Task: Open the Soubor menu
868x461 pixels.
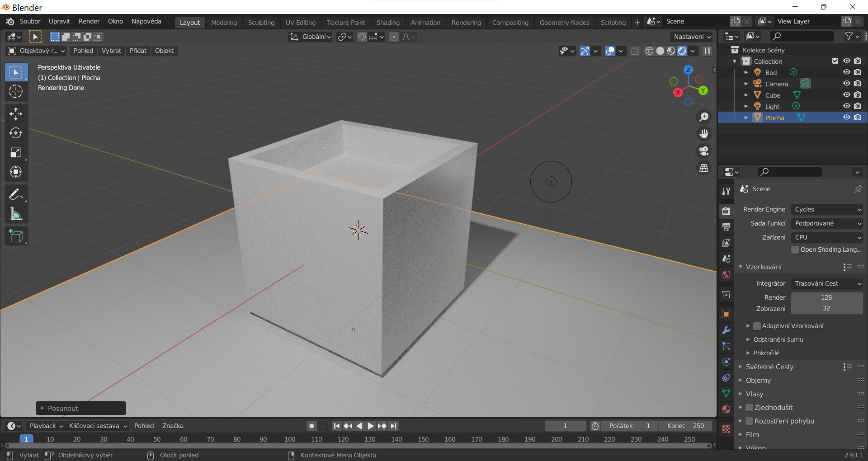Action: (30, 21)
